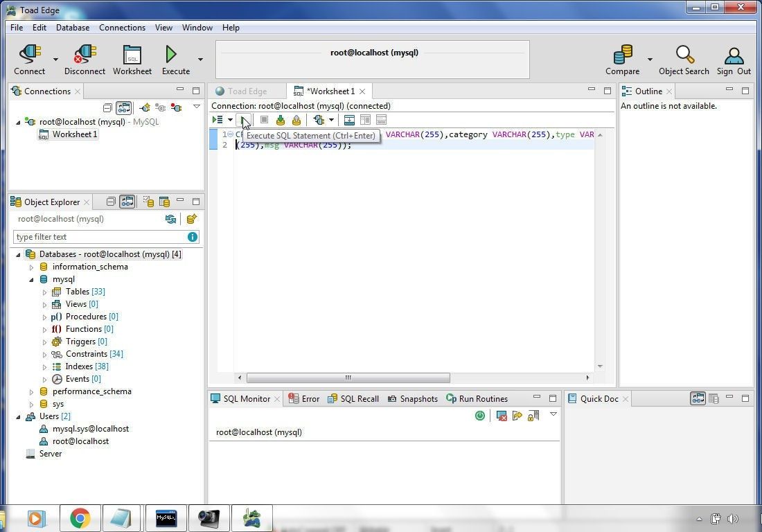Click the select-objects database icon in the Object Explorer toolbar
This screenshot has height=532, width=762.
(148, 202)
